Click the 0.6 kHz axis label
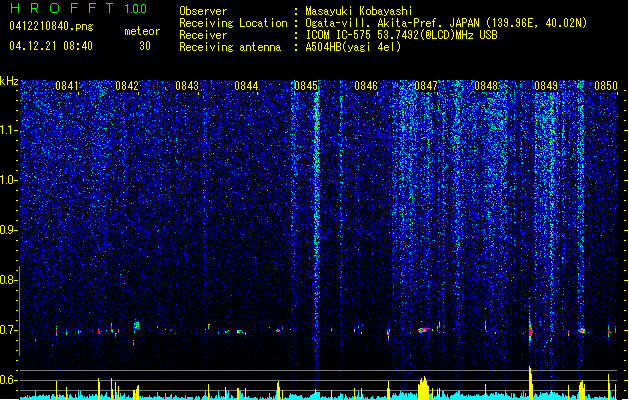629x400 pixels. point(9,380)
